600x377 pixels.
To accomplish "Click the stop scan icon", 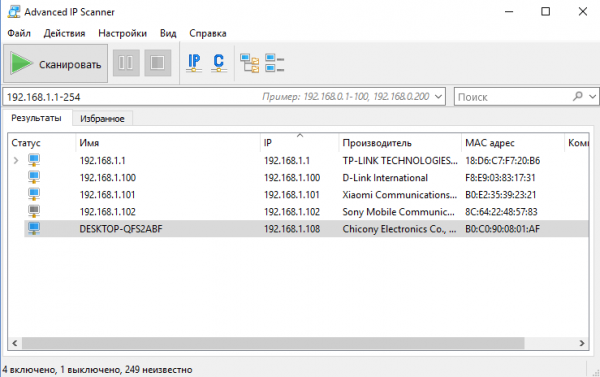I will click(x=157, y=63).
